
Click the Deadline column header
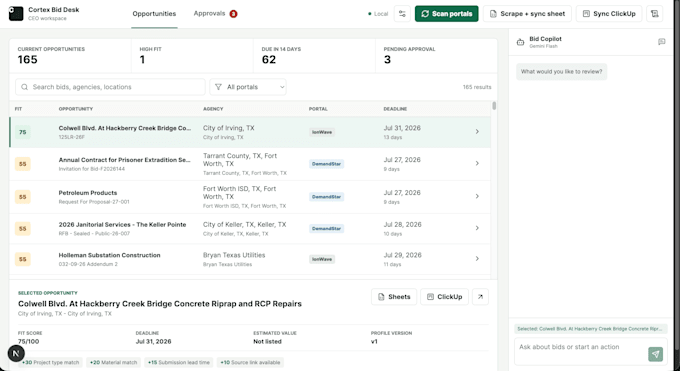pyautogui.click(x=395, y=109)
